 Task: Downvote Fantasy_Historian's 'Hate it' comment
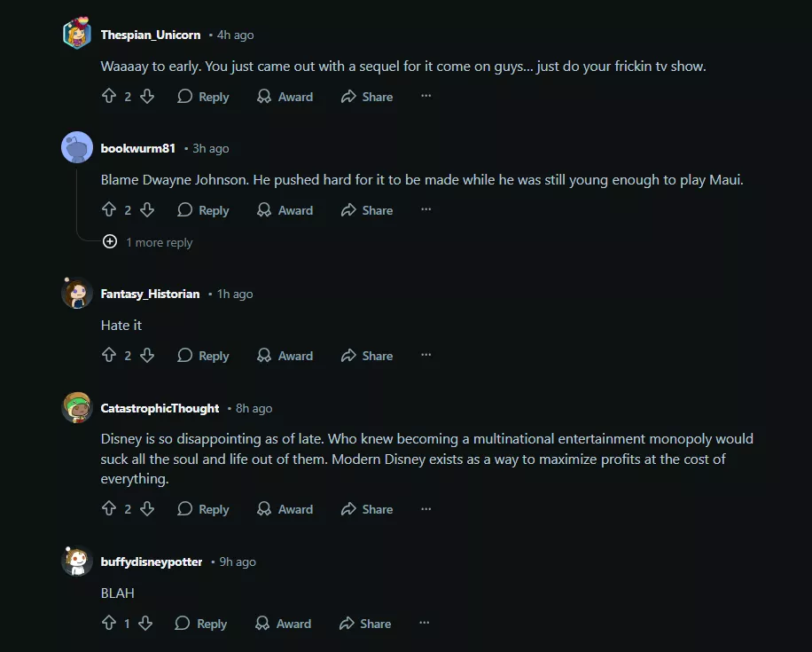click(x=147, y=356)
